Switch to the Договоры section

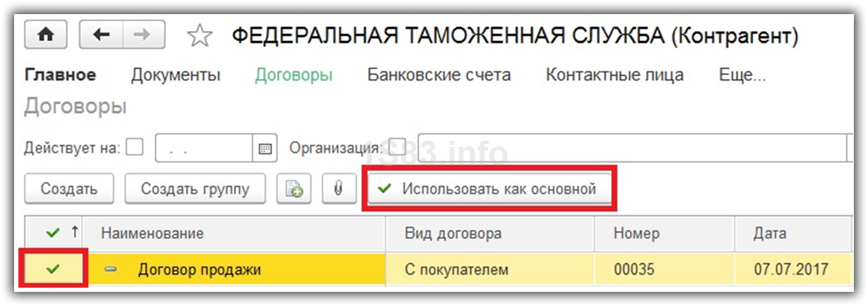(294, 75)
